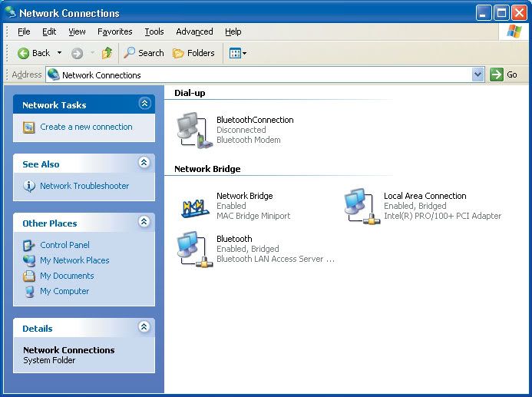The width and height of the screenshot is (532, 397).
Task: Select the Network Bridge icon
Action: click(195, 207)
